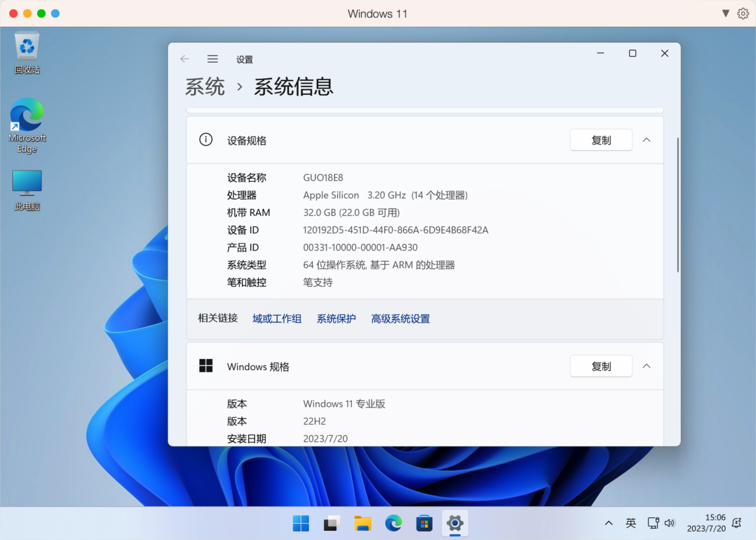
Task: Click the green full-screen dot of VM window
Action: point(42,14)
